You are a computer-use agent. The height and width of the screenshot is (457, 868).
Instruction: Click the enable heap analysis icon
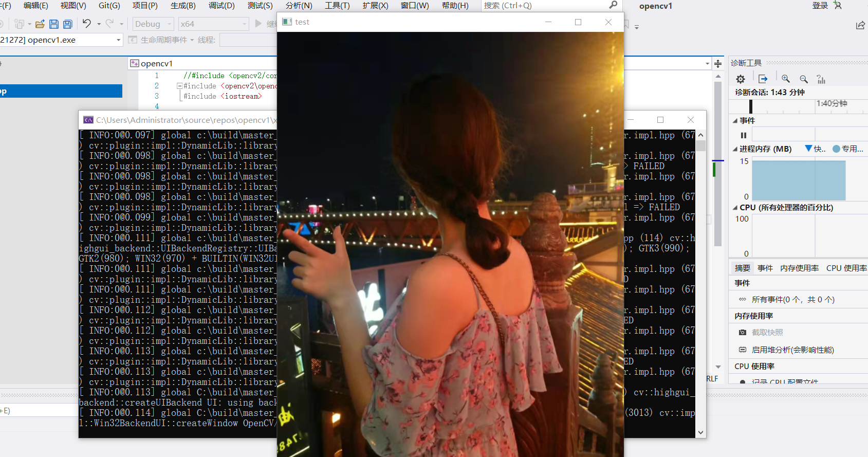click(x=743, y=350)
